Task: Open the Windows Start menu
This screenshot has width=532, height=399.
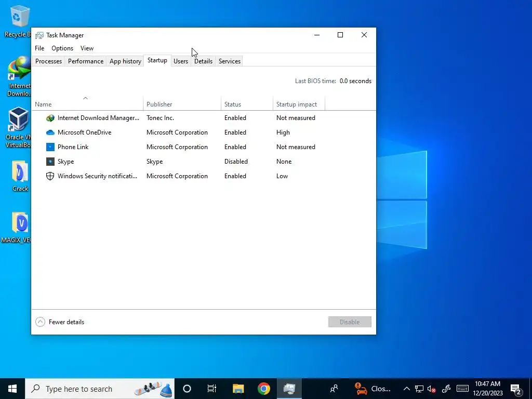Action: click(x=12, y=389)
